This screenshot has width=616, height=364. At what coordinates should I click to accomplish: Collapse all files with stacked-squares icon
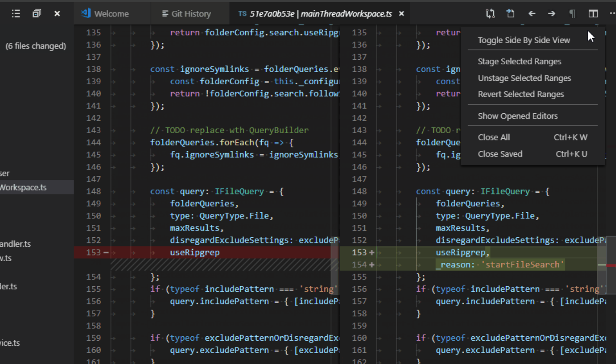pos(37,13)
